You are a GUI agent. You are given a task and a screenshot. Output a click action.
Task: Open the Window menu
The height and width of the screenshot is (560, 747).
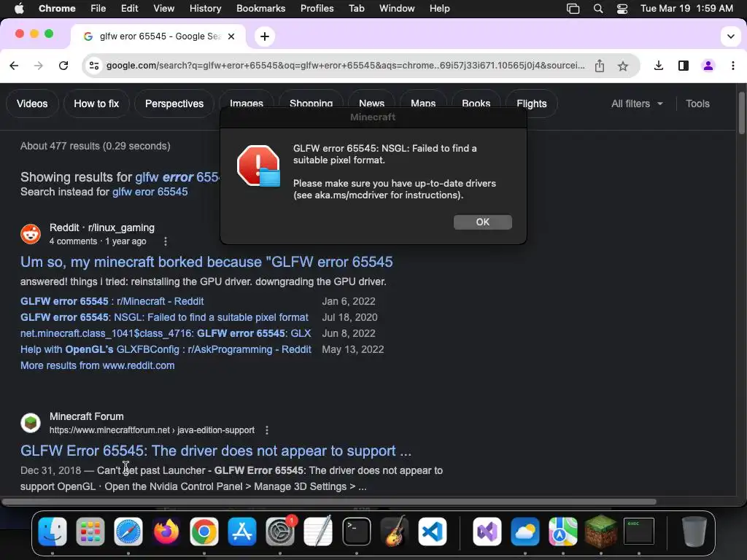coord(397,9)
